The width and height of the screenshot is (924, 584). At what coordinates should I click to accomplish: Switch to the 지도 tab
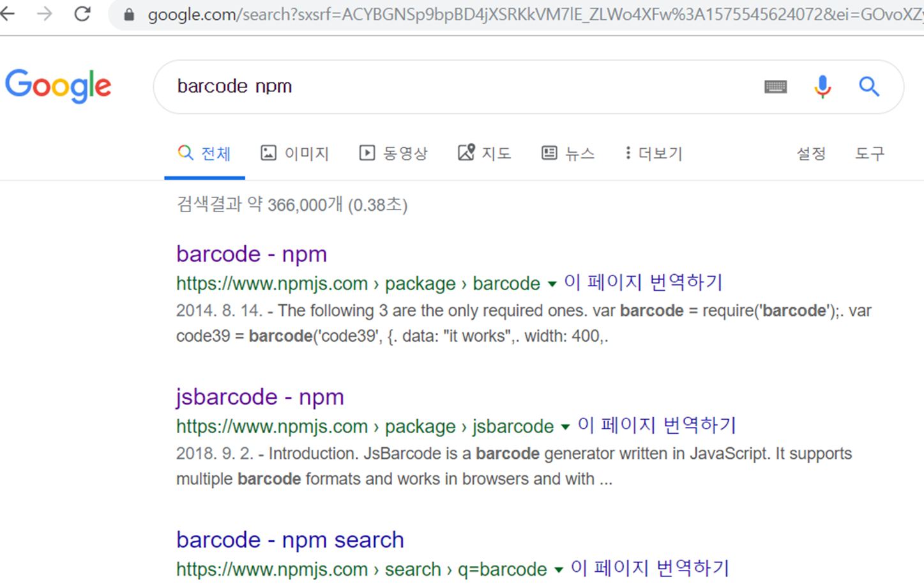click(485, 153)
